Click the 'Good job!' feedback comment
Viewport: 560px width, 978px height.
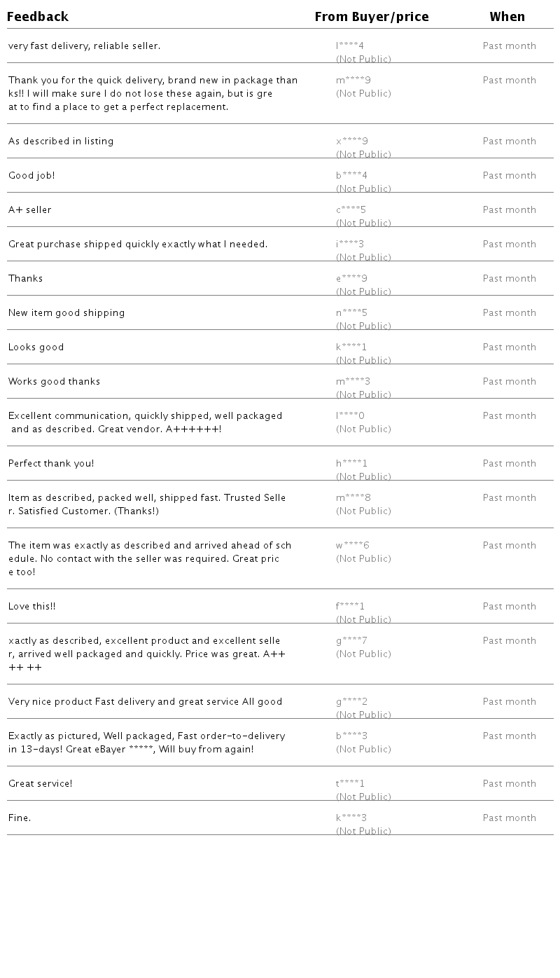tap(31, 176)
